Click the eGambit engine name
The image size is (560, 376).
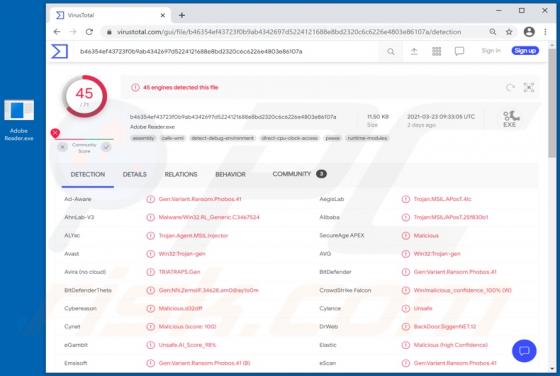pyautogui.click(x=76, y=345)
